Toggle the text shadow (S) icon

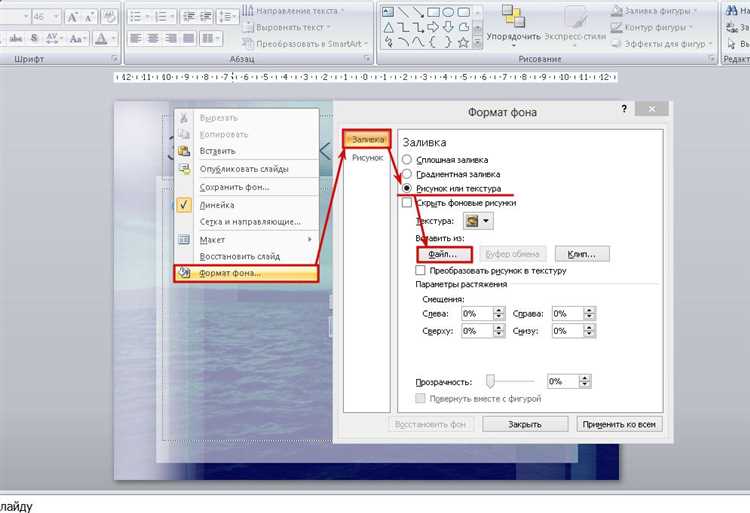click(34, 38)
